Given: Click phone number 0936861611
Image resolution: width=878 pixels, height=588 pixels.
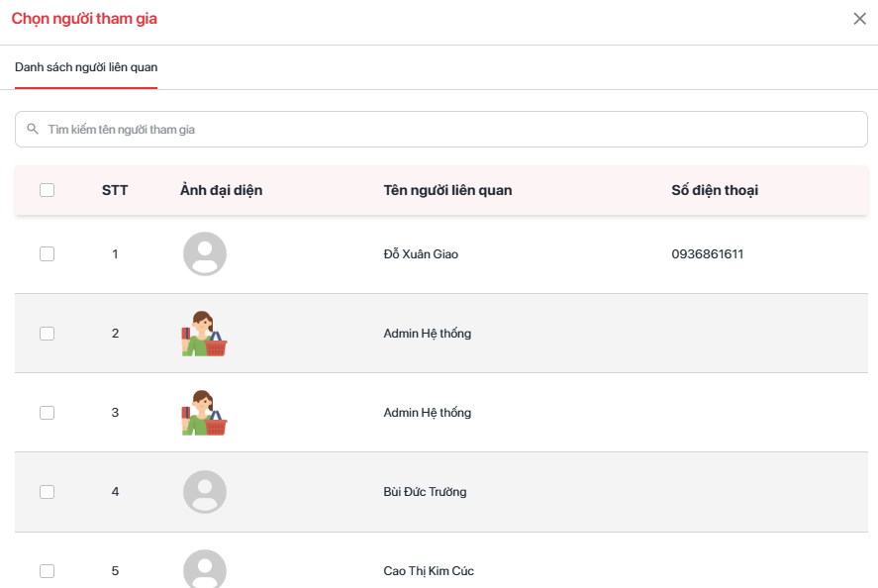Looking at the screenshot, I should point(707,254).
